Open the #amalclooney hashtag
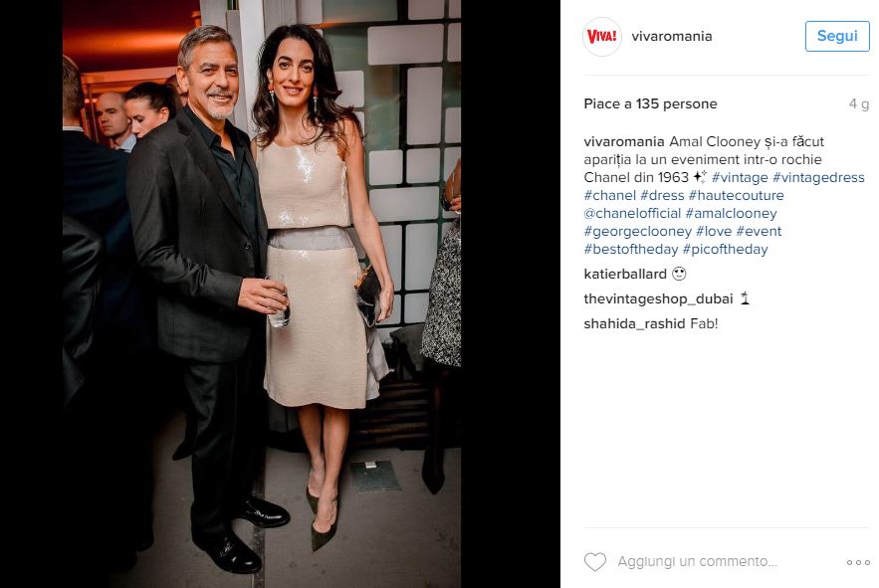879x588 pixels. (731, 214)
